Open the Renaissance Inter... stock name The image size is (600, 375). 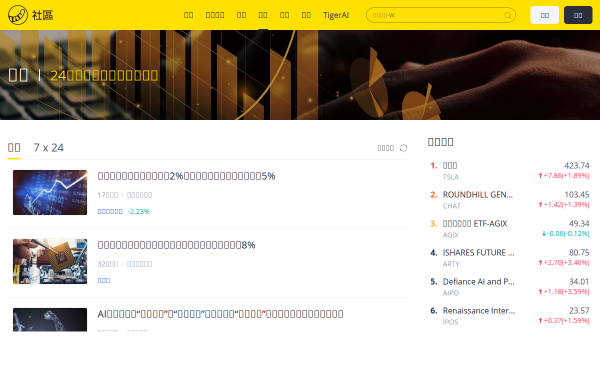(479, 310)
